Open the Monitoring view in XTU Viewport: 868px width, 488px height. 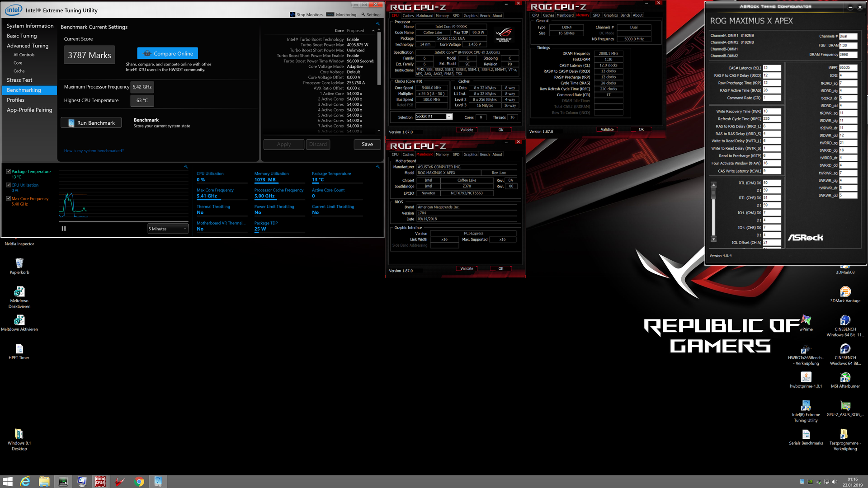[341, 14]
